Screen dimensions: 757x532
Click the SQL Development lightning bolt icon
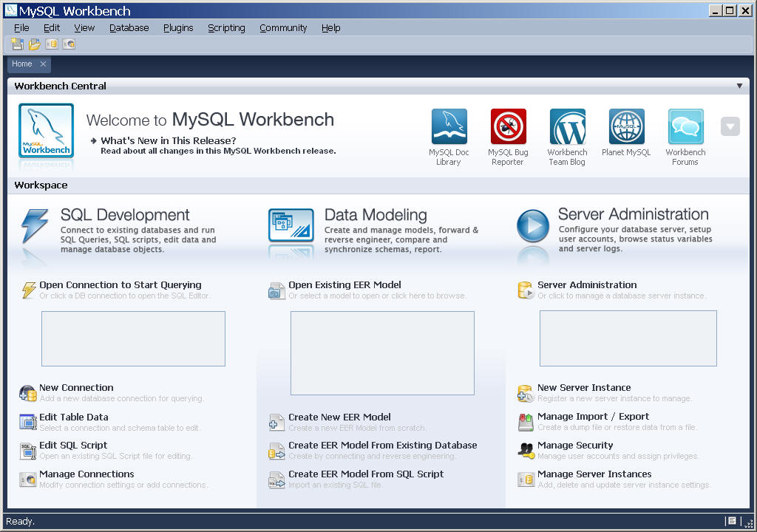pyautogui.click(x=35, y=225)
